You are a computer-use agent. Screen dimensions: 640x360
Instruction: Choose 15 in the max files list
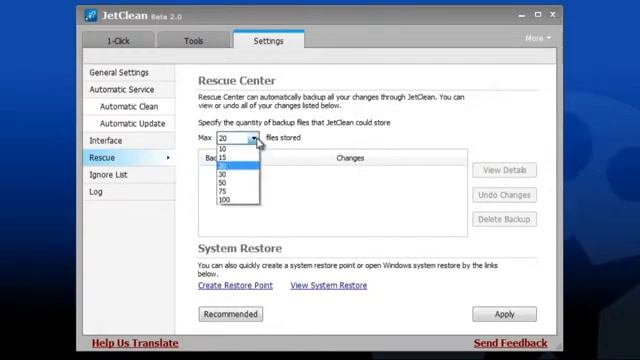pos(238,157)
